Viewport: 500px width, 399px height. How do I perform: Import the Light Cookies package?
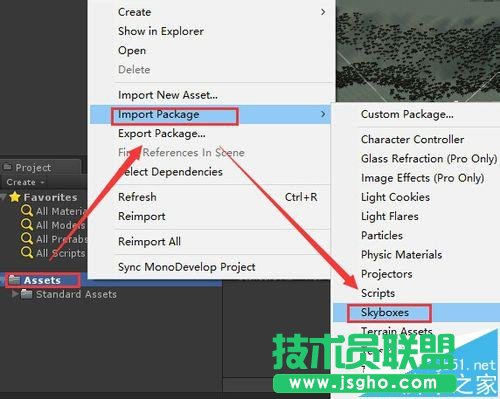(x=417, y=197)
